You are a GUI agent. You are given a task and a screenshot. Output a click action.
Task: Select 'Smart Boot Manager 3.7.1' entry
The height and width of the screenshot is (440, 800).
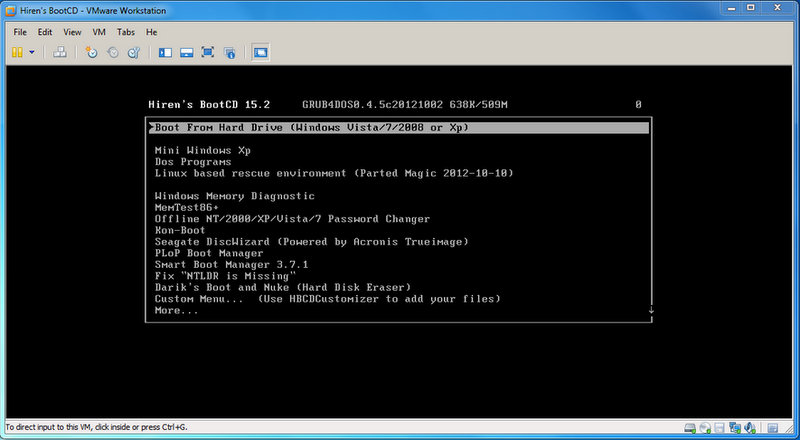pos(231,264)
